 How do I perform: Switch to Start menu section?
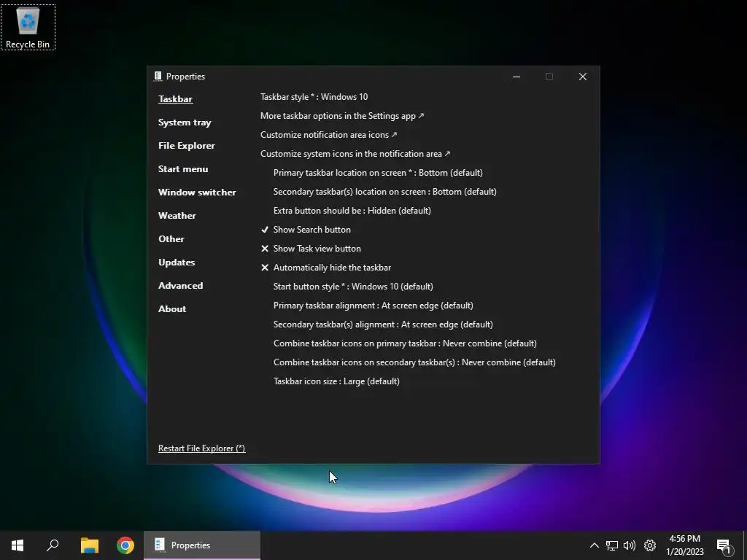click(183, 169)
